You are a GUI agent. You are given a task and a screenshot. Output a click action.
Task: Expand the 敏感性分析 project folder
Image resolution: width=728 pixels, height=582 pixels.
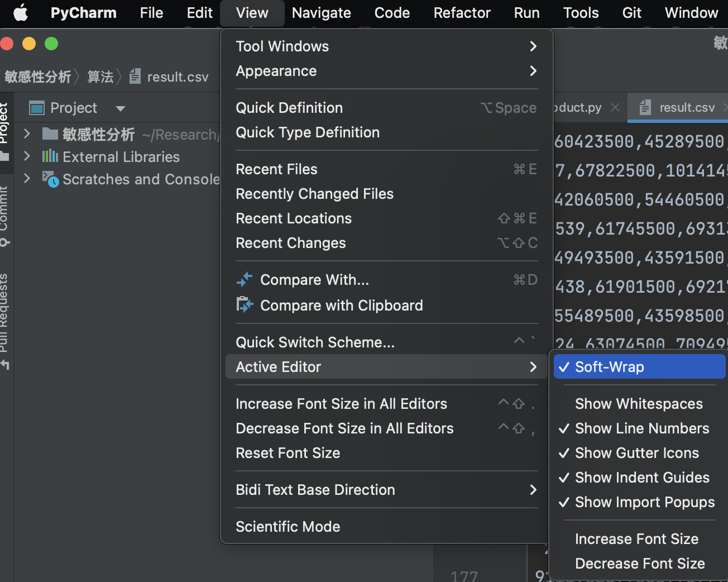26,135
